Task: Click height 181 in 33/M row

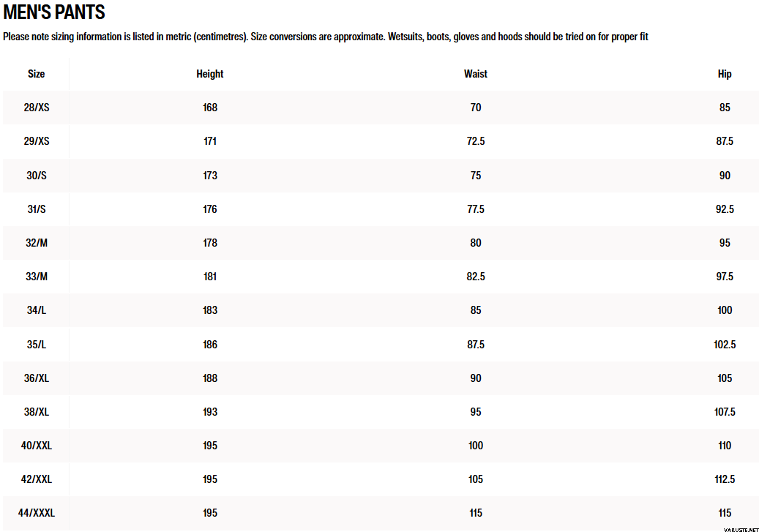Action: (x=210, y=277)
